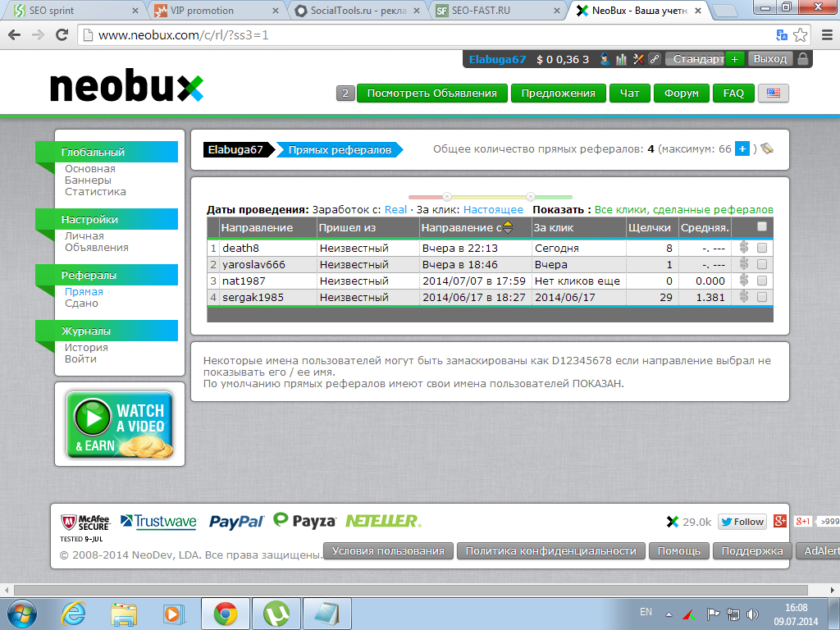This screenshot has height=630, width=840.
Task: Open the Статистика sidebar item
Action: pyautogui.click(x=95, y=192)
